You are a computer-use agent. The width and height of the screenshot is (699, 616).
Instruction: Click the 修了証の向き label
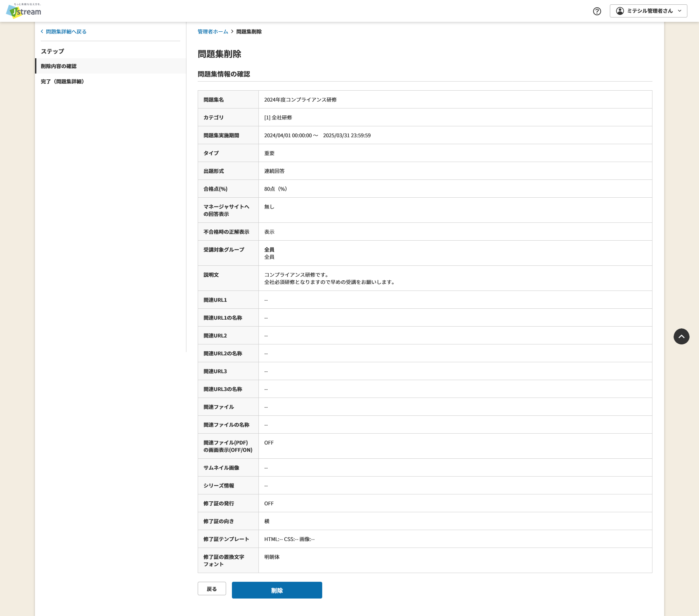click(x=219, y=521)
